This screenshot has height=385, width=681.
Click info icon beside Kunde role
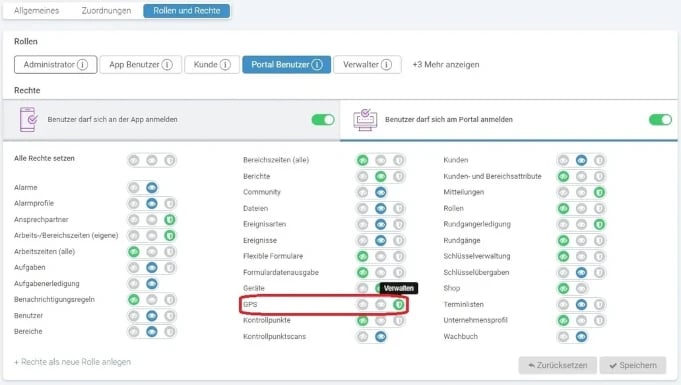point(225,65)
